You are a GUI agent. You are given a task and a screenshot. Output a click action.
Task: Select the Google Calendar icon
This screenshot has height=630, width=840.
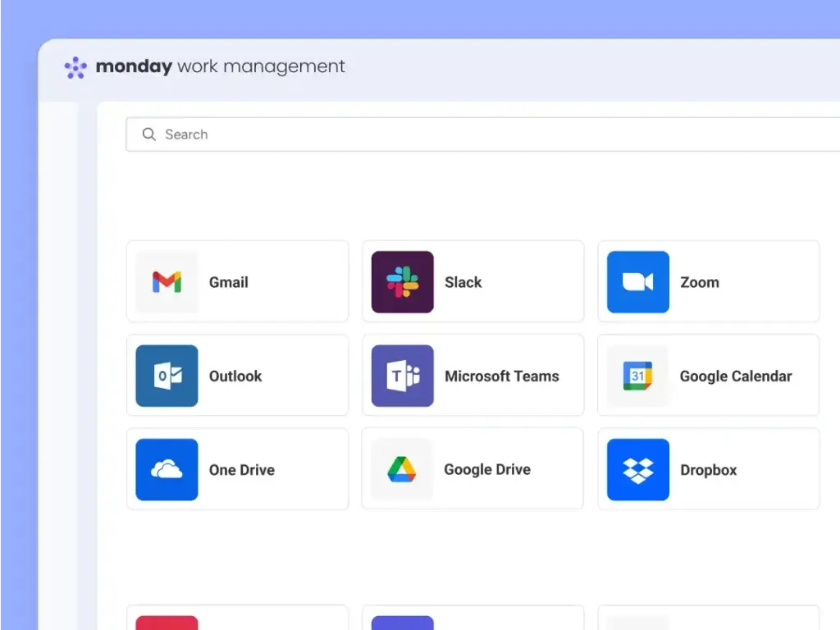click(x=638, y=376)
